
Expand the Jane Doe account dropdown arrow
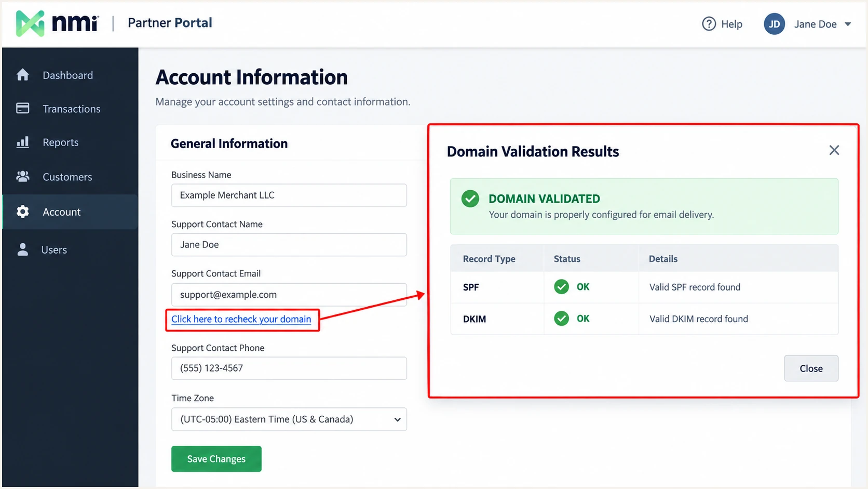click(x=848, y=24)
